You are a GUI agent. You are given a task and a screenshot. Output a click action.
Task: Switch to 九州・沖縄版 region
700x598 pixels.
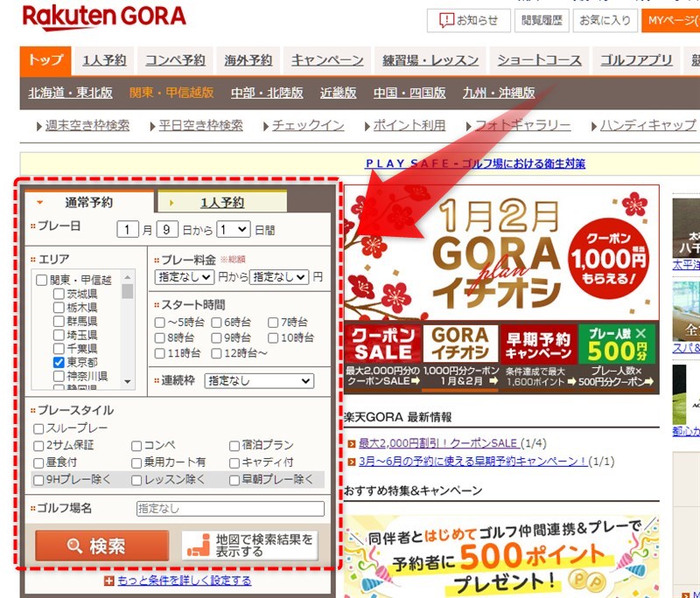(x=499, y=93)
